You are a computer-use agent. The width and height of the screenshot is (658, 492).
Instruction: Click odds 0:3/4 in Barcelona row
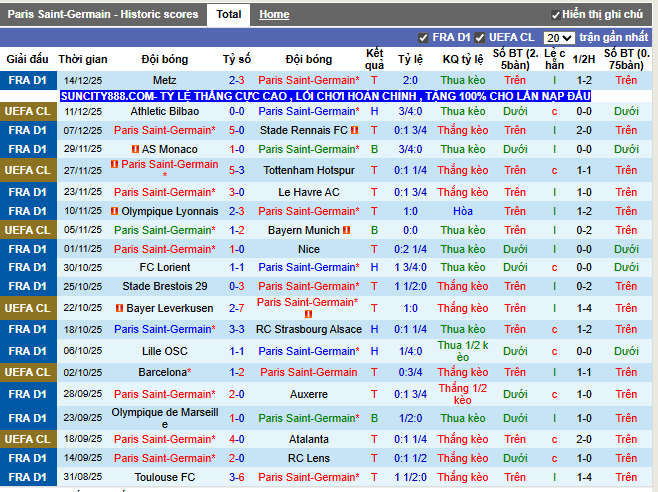tap(410, 372)
